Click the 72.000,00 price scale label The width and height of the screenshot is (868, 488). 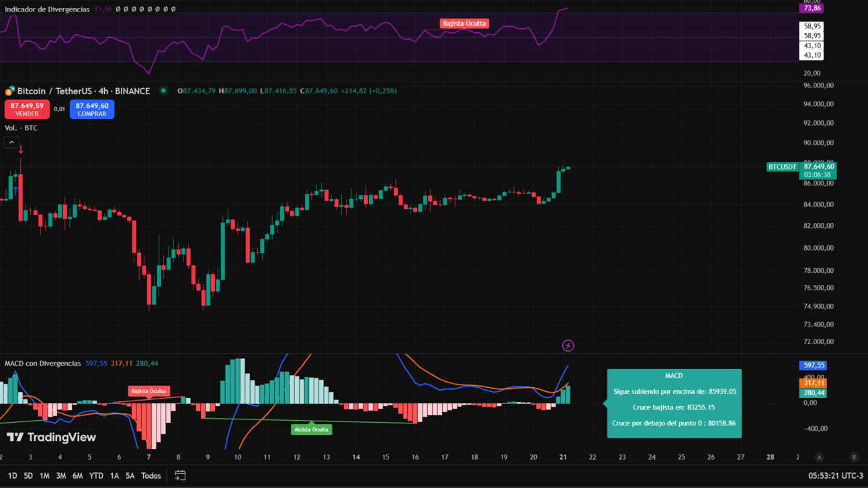pyautogui.click(x=818, y=341)
